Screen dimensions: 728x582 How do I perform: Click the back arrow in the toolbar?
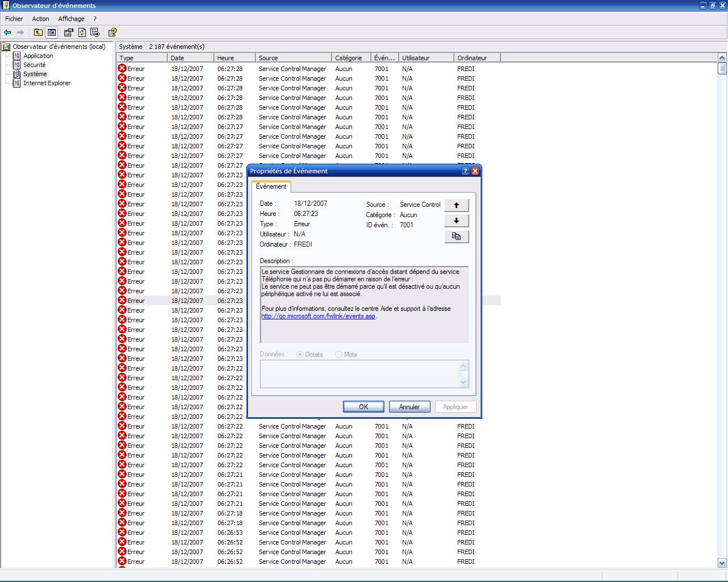point(7,32)
